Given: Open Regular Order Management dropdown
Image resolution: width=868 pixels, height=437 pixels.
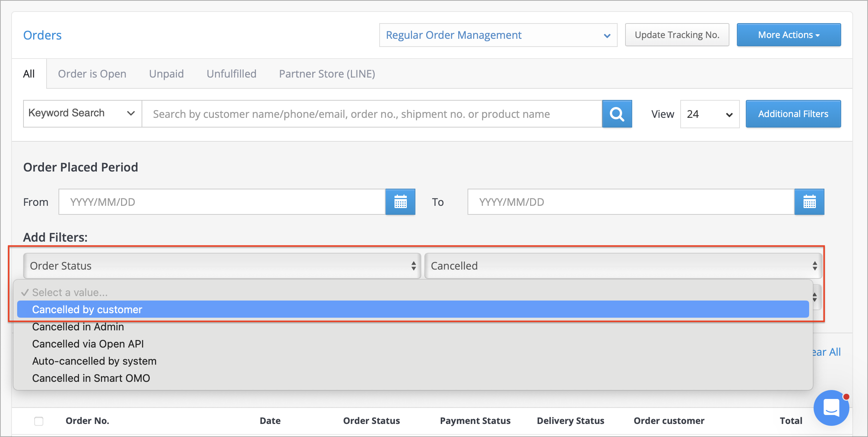Looking at the screenshot, I should point(498,35).
